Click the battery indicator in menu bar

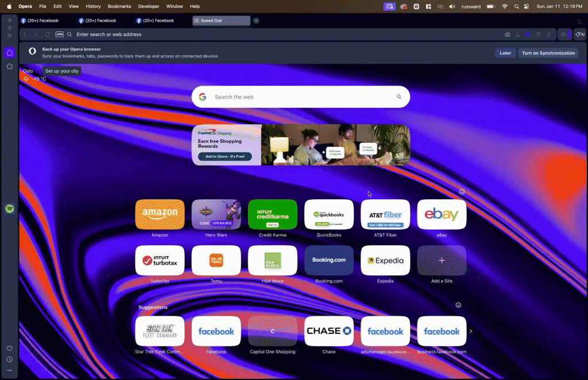pyautogui.click(x=491, y=6)
